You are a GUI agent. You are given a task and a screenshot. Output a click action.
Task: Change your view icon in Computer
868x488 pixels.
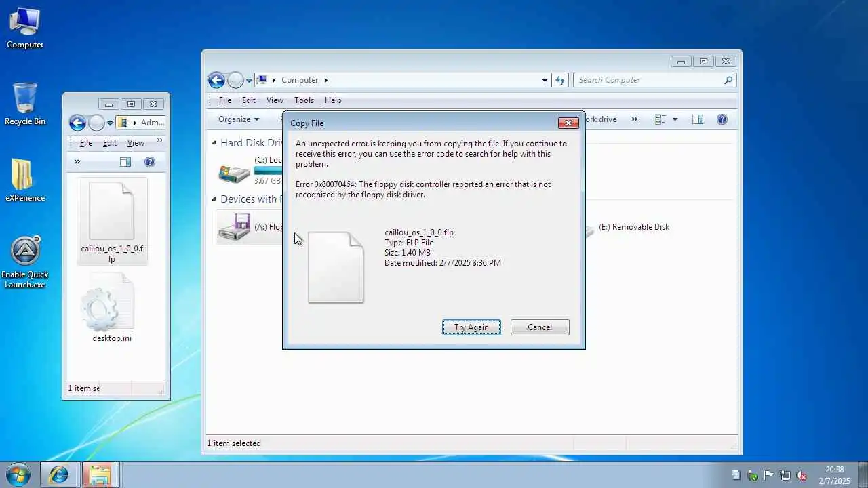[660, 119]
